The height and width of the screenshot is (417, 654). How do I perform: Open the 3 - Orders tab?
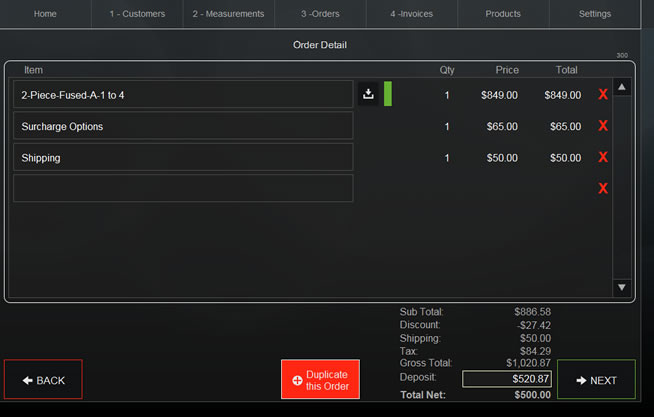tap(320, 14)
